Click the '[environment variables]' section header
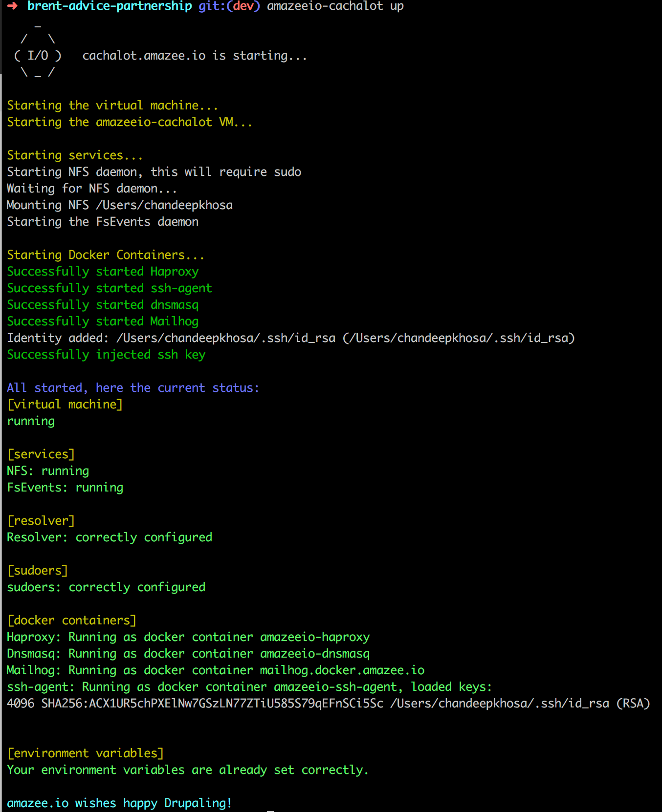The height and width of the screenshot is (812, 662). click(x=86, y=753)
